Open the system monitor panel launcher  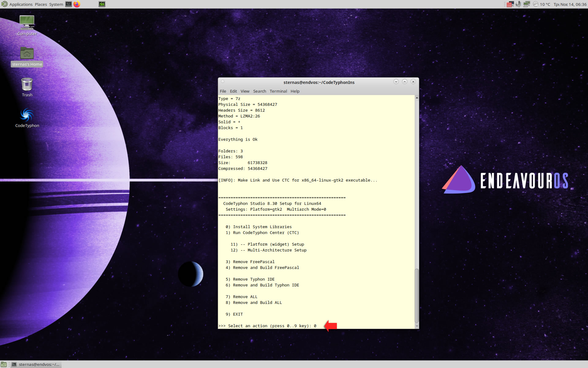tap(102, 4)
